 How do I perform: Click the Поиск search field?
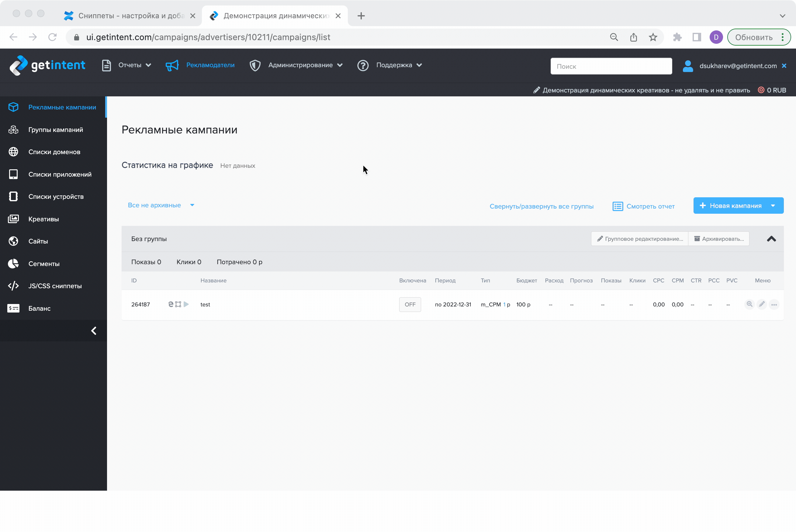click(611, 67)
